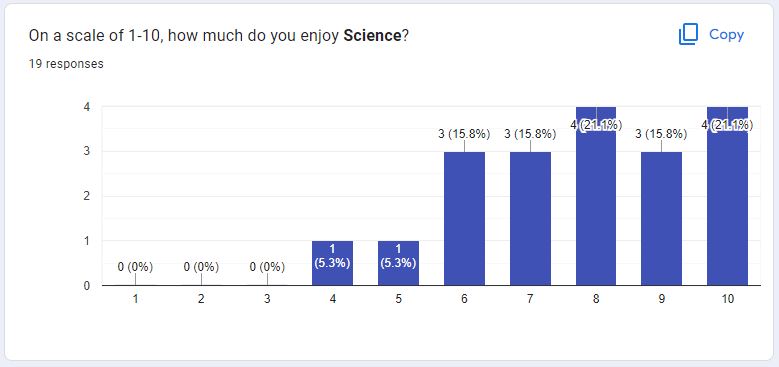This screenshot has height=367, width=779.
Task: Click x-axis label 1
Action: (135, 299)
